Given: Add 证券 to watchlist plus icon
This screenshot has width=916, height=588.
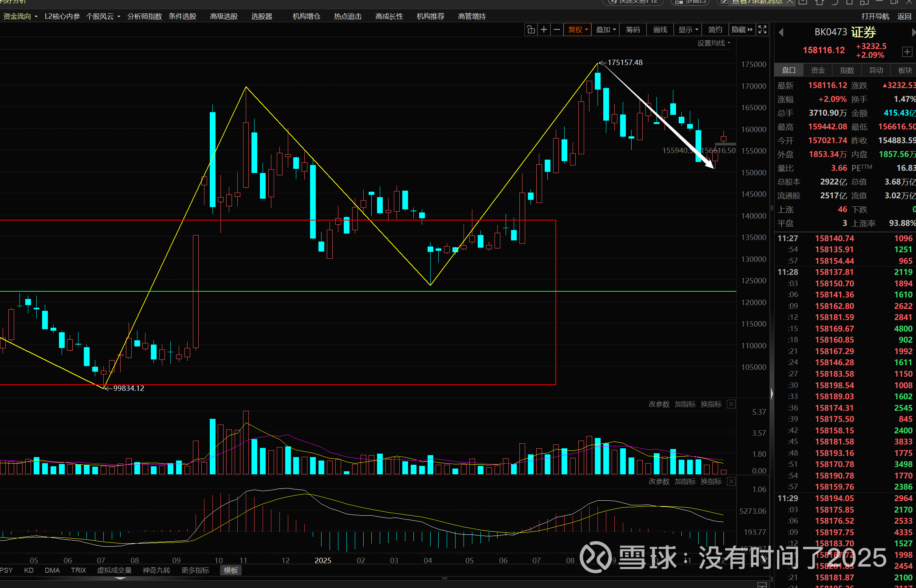Looking at the screenshot, I should click(x=907, y=52).
